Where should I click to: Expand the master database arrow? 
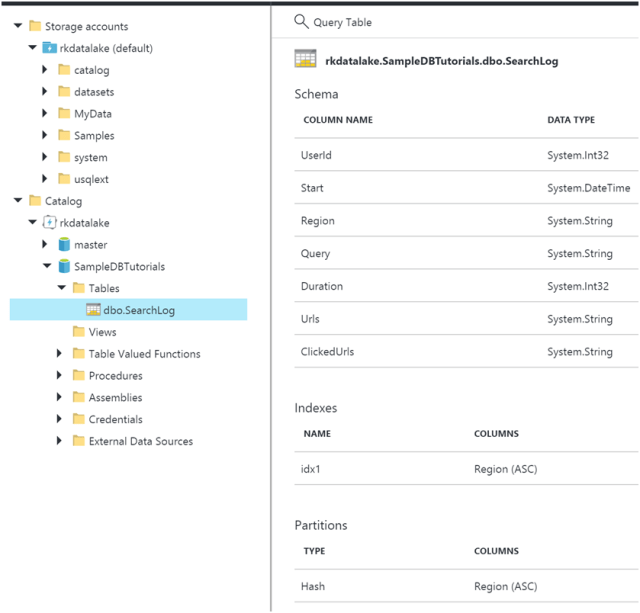click(45, 244)
